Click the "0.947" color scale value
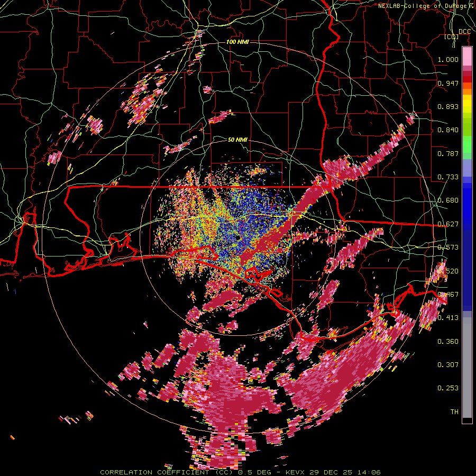The width and height of the screenshot is (476, 476). [x=448, y=83]
